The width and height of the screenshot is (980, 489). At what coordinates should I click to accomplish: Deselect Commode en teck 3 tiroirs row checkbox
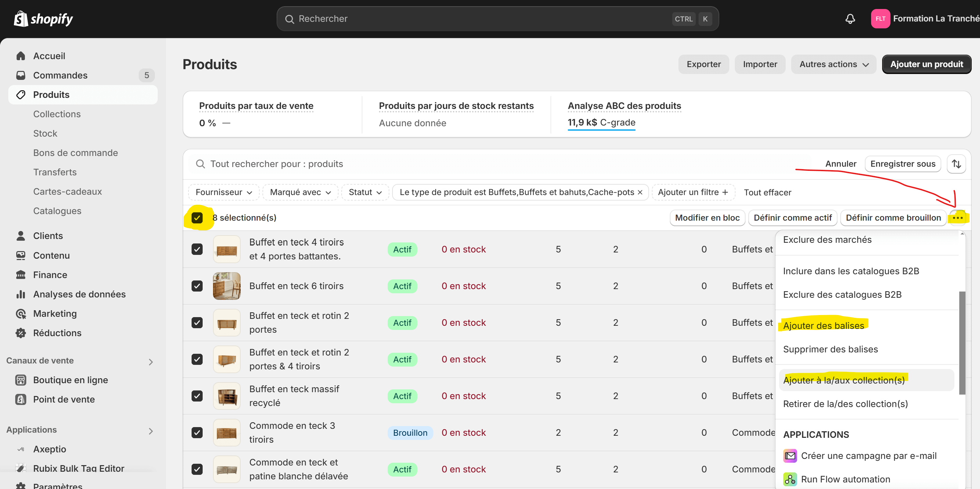point(197,432)
